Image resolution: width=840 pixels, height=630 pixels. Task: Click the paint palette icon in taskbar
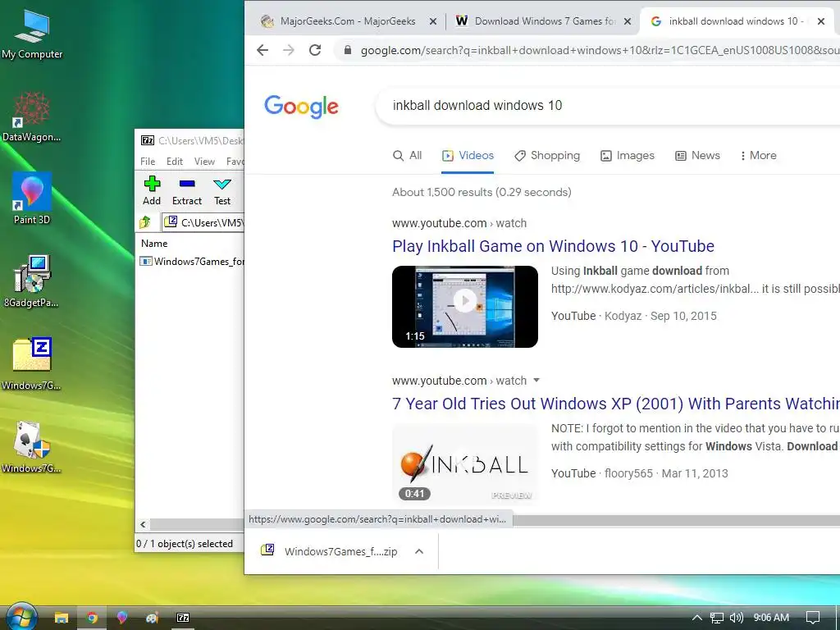tap(152, 618)
